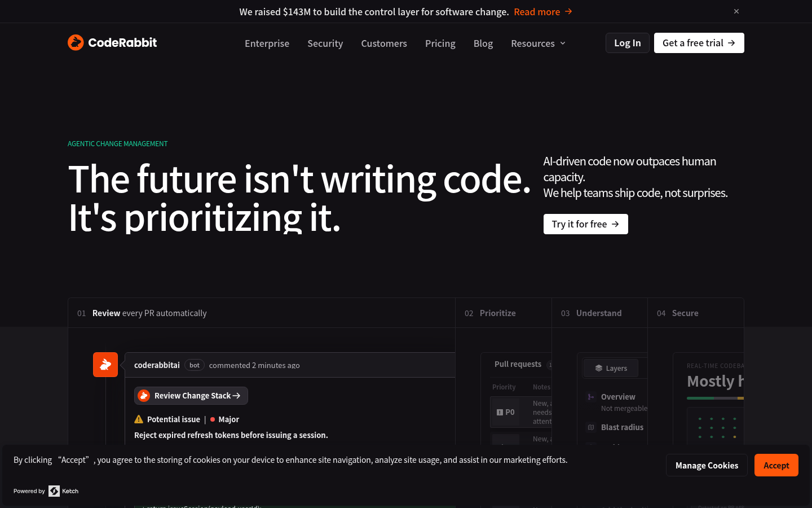Viewport: 812px width, 508px height.
Task: Click Review Change Stack button
Action: (191, 396)
